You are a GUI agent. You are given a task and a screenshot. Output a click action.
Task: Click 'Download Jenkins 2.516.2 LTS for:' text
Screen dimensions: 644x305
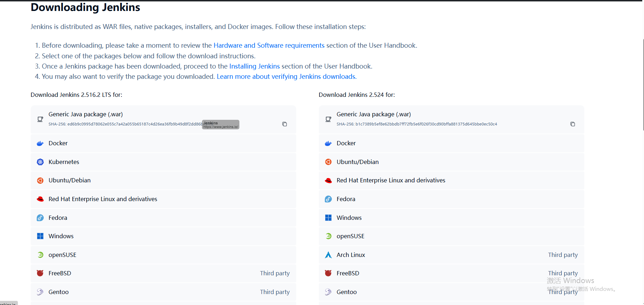(77, 95)
